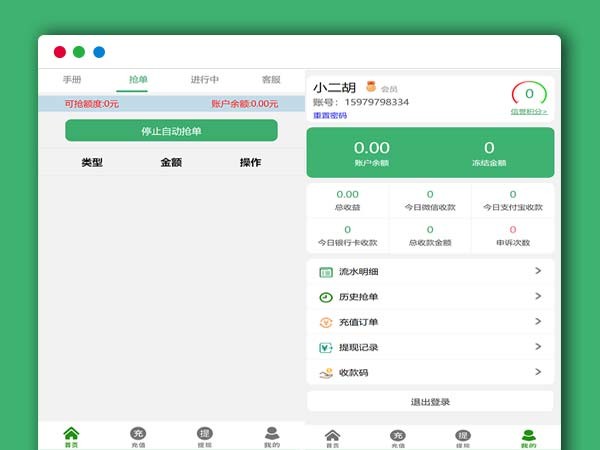Image resolution: width=600 pixels, height=450 pixels.
Task: Click 退出登录 logout button
Action: [x=430, y=402]
